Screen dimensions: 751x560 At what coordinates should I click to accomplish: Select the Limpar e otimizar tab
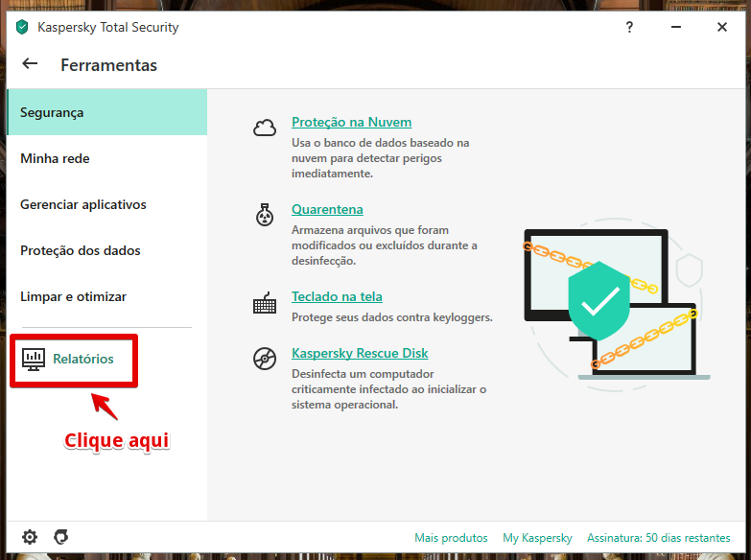[x=107, y=296]
